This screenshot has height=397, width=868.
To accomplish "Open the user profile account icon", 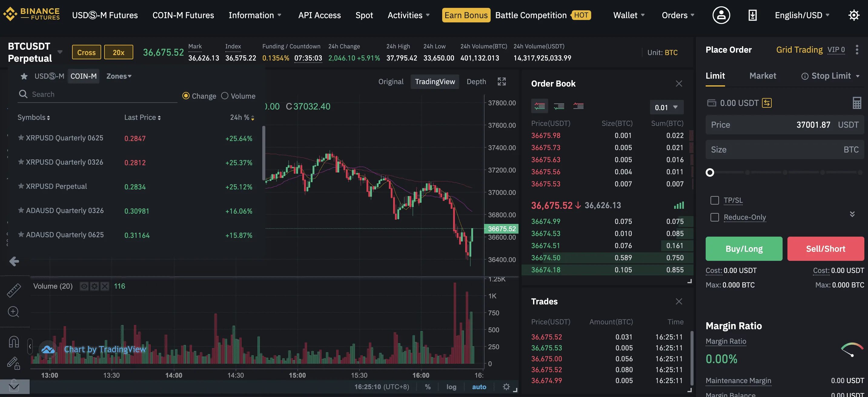I will (x=721, y=15).
